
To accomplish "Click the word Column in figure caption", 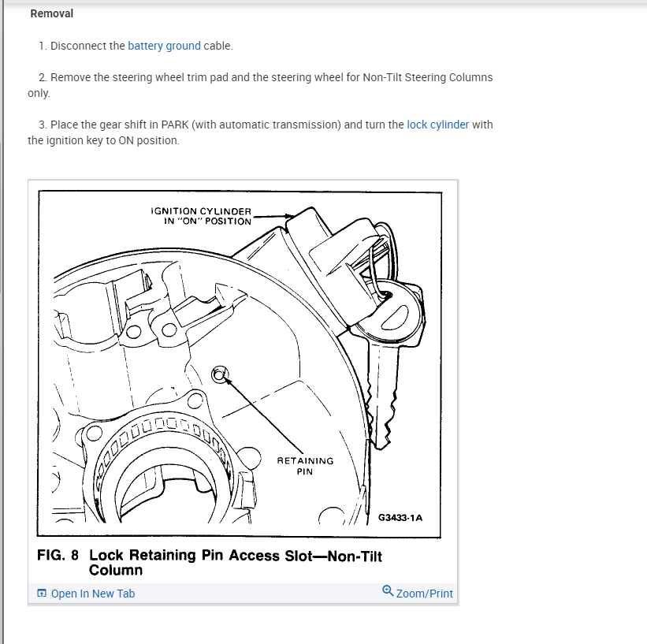I will (116, 570).
